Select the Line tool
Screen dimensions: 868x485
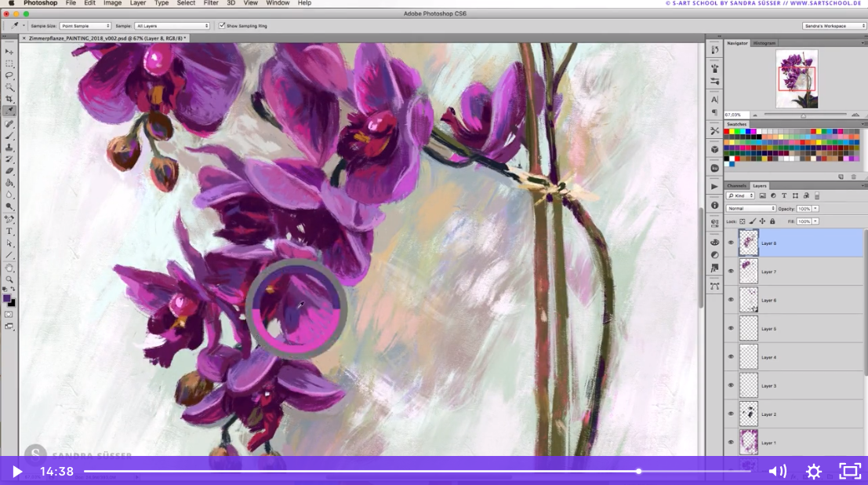pos(9,255)
